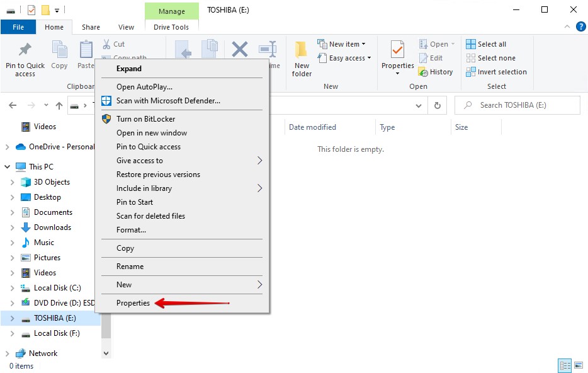Click the Edit button in Open group

click(x=431, y=58)
